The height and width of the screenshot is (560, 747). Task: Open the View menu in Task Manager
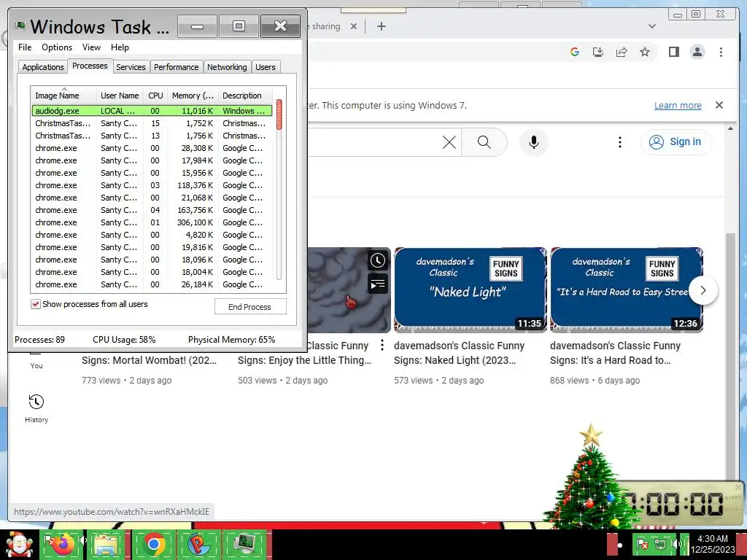click(91, 47)
